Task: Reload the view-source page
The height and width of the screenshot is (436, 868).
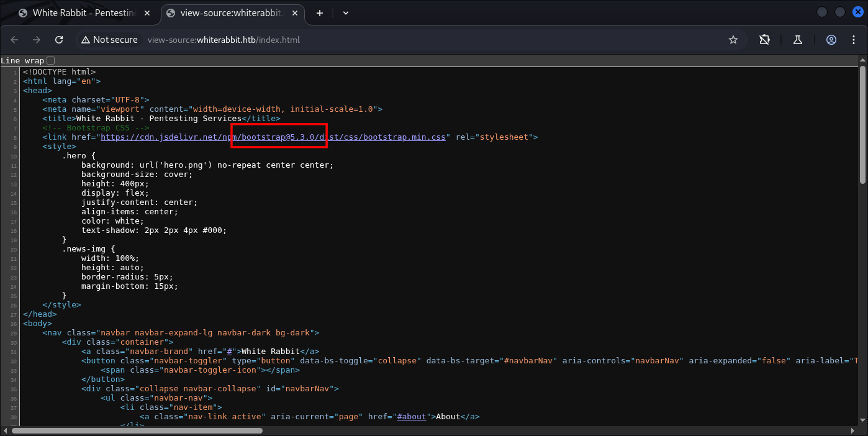Action: 59,40
